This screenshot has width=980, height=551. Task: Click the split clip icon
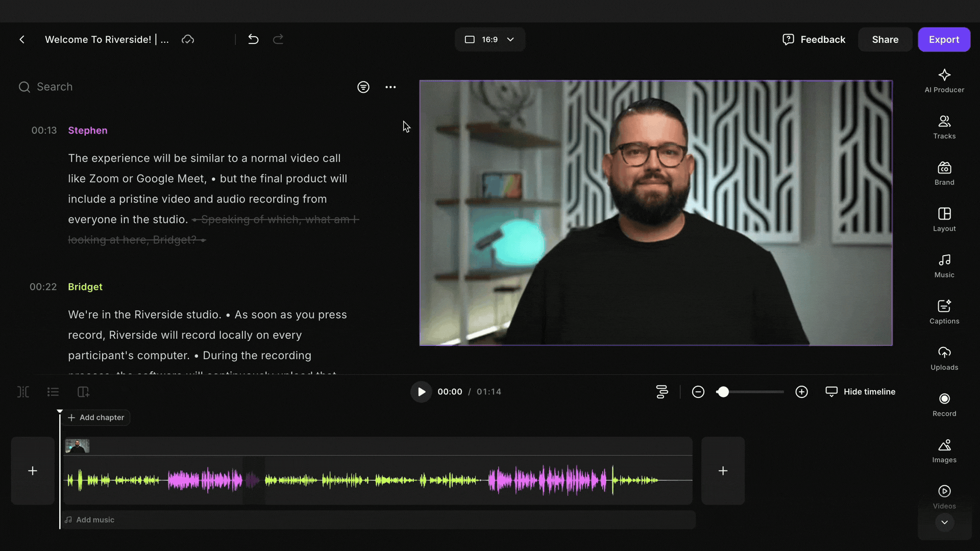coord(23,392)
